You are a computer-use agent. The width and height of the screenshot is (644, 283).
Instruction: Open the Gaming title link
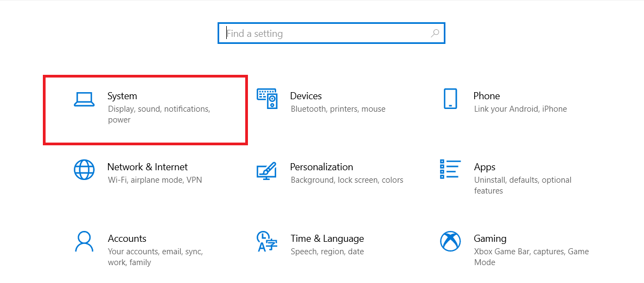coord(490,239)
